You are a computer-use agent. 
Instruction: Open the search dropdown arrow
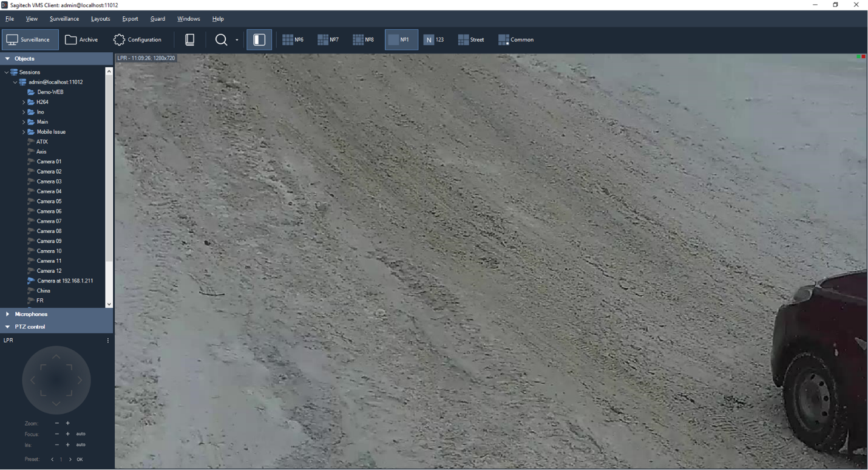coord(237,40)
